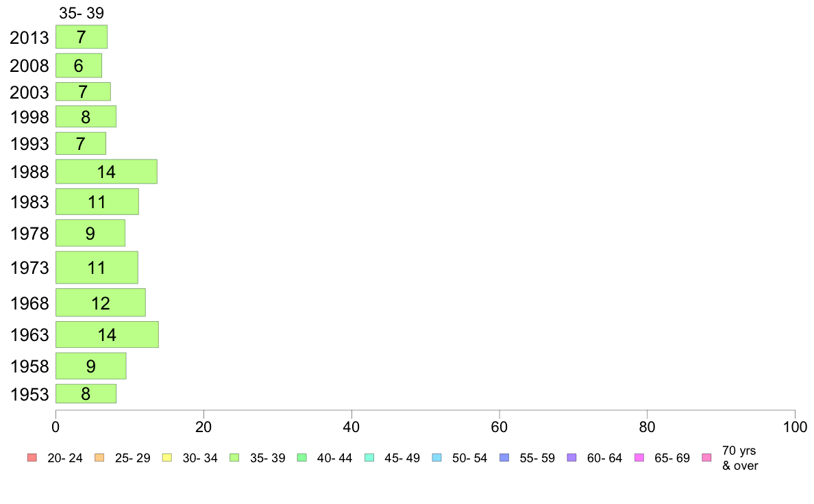This screenshot has height=504, width=814.
Task: Select the 1988 bar labeled 14
Action: point(106,172)
